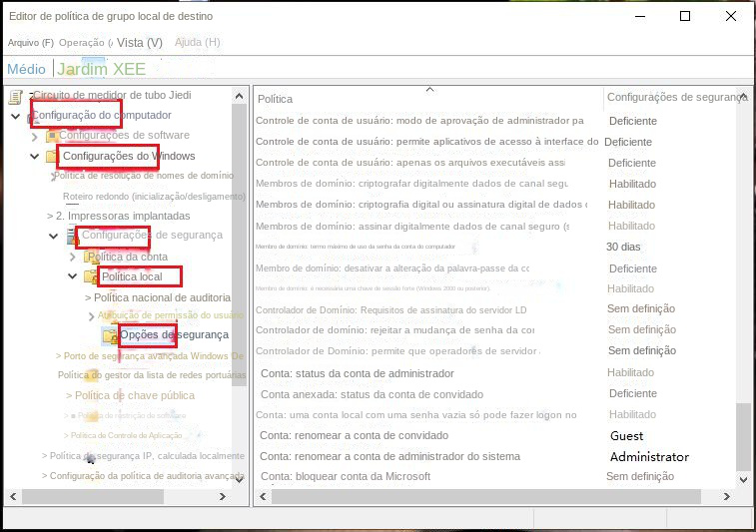Click the Configurações de software folder icon
Viewport: 756px width, 532px height.
click(52, 137)
